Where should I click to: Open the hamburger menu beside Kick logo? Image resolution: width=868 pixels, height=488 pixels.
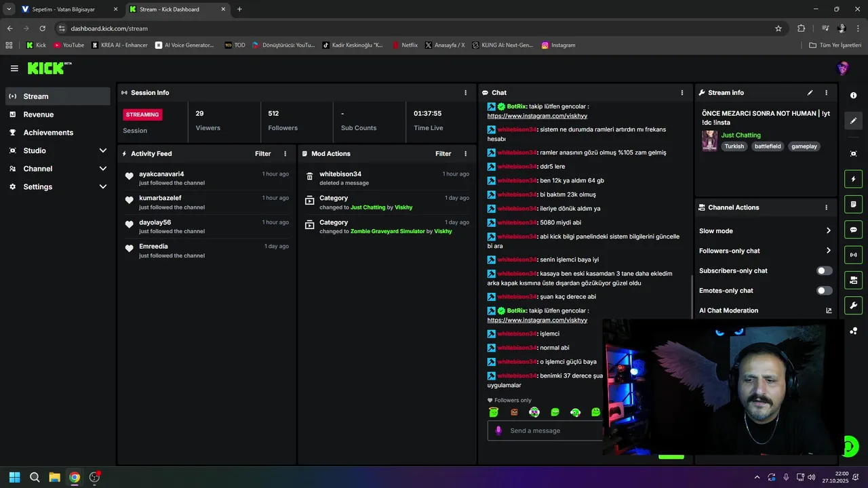coord(14,68)
